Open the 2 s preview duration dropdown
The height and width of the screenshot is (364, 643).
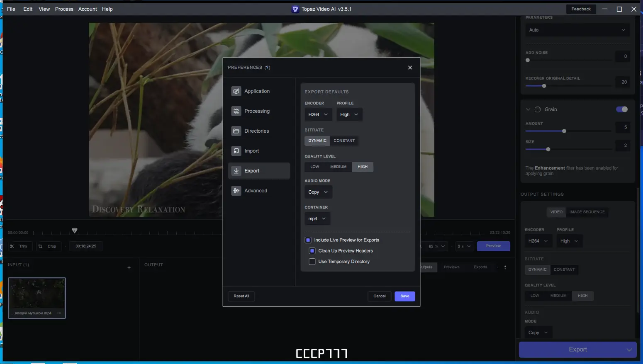coord(464,246)
